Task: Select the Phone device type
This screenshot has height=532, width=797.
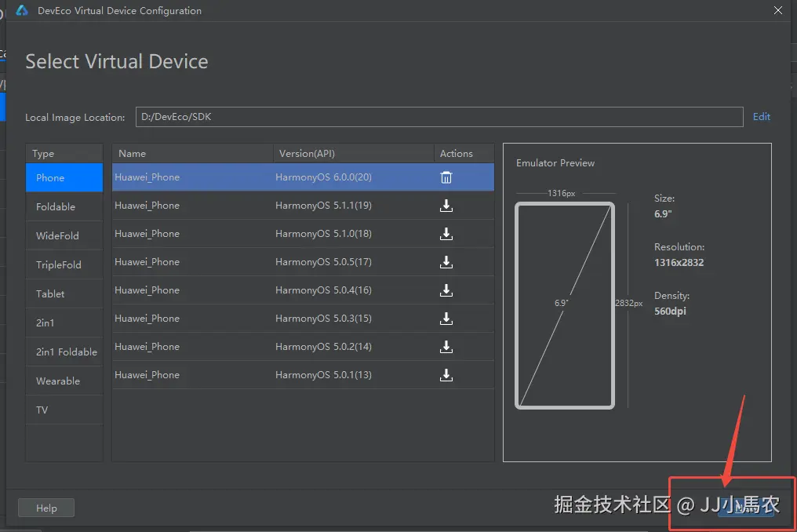Action: (x=64, y=177)
